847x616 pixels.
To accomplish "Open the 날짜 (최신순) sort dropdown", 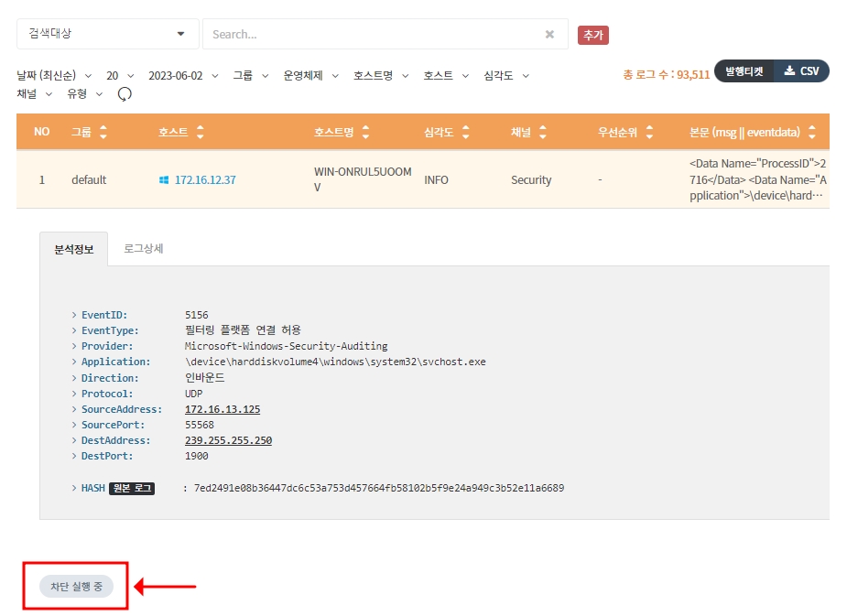I will click(x=54, y=75).
